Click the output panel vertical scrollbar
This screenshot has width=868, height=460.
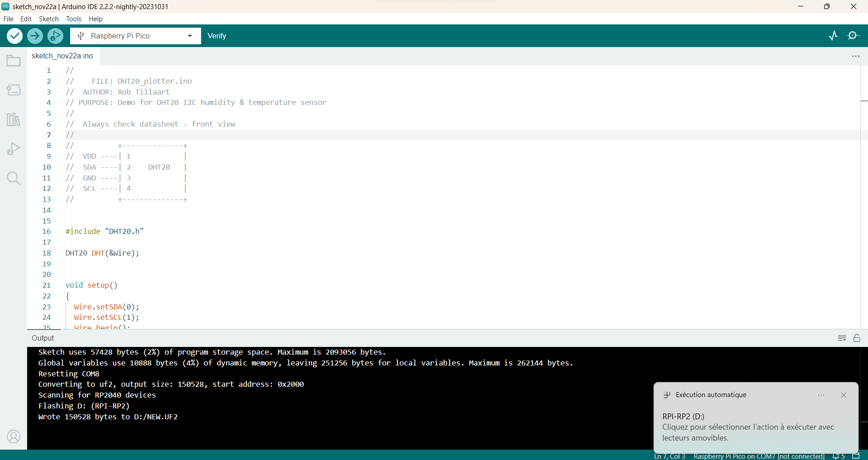864,398
